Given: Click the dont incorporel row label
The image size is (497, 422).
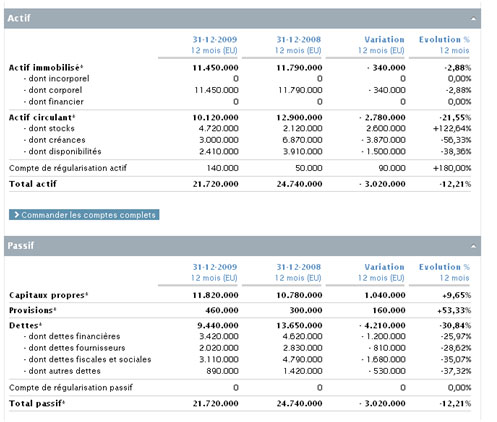Looking at the screenshot, I should coord(56,79).
